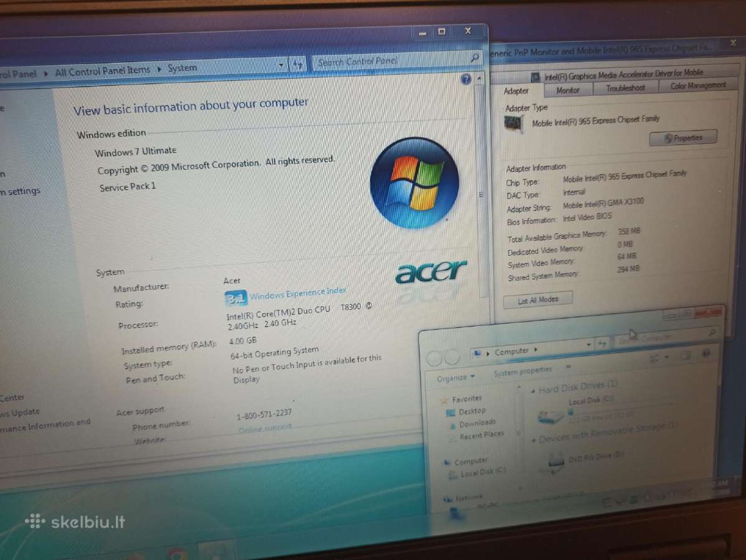Image resolution: width=746 pixels, height=560 pixels.
Task: Expand arrow after Computer breadcrumb
Action: pos(536,350)
